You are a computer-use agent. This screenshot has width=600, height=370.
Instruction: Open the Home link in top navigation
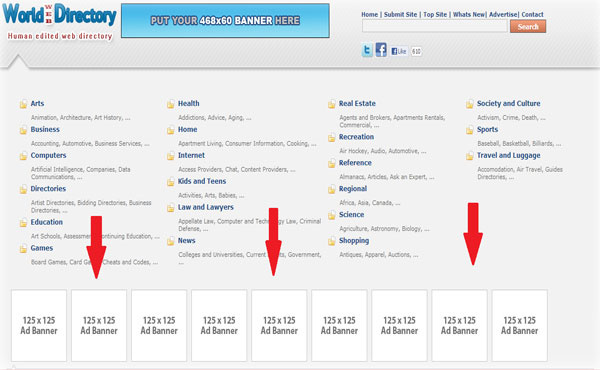[369, 15]
